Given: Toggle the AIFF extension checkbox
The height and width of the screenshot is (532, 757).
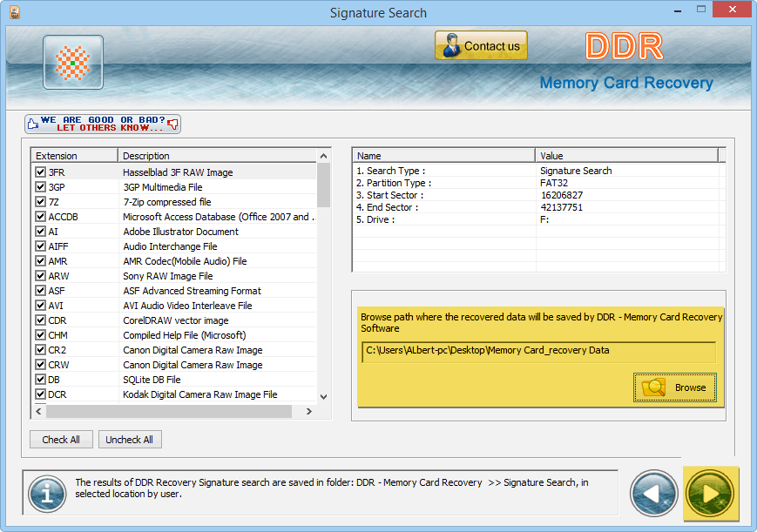Looking at the screenshot, I should pyautogui.click(x=41, y=246).
